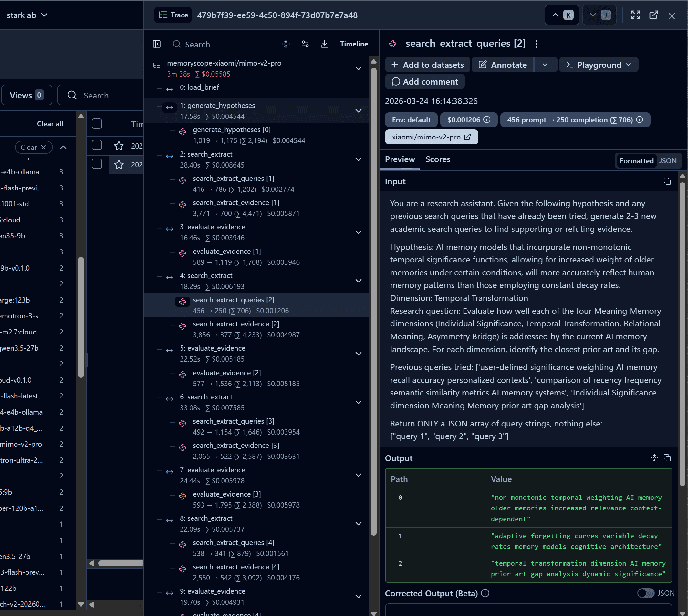Collapse the 3: evaluate_evidence node chevron
This screenshot has width=688, height=616.
pos(358,232)
